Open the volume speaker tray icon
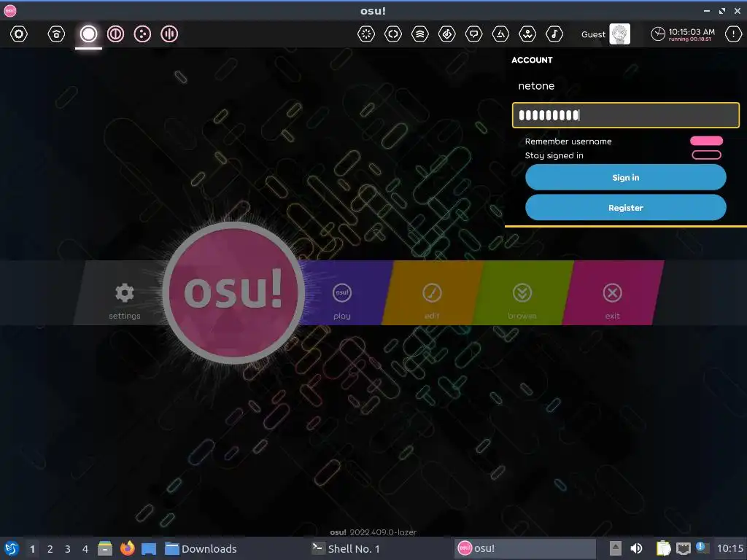Screen dimensions: 747x560 (636, 548)
